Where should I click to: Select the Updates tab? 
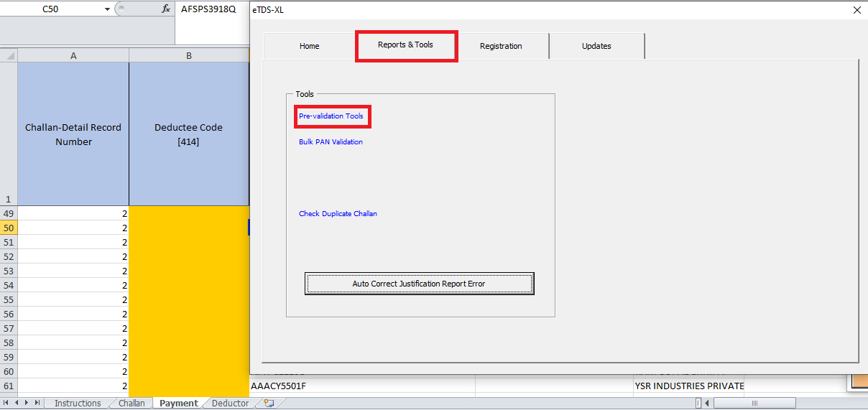(596, 46)
